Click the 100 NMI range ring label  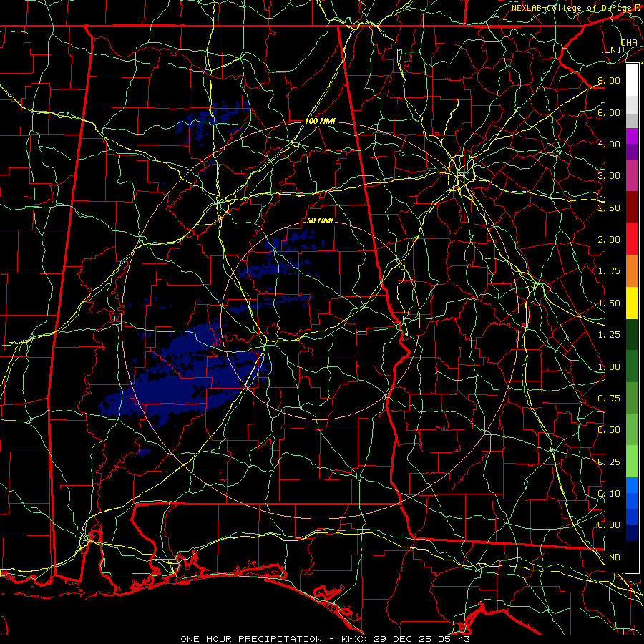[x=320, y=121]
